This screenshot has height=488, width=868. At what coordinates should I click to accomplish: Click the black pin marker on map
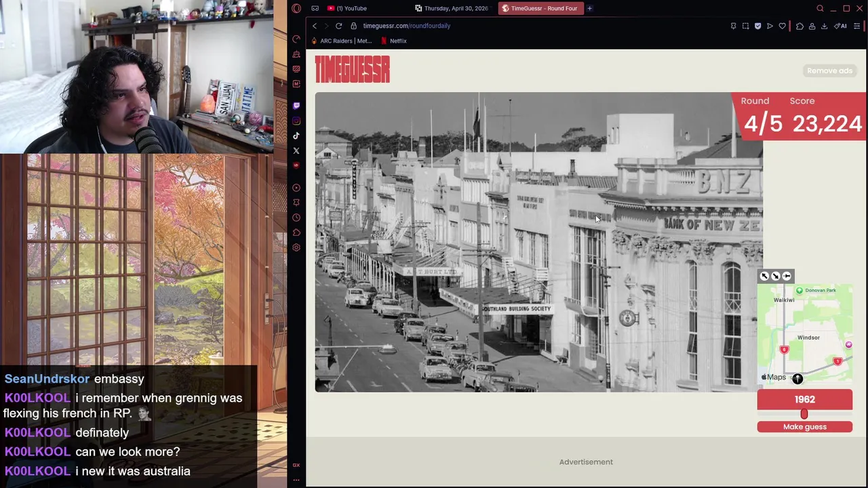(x=797, y=380)
